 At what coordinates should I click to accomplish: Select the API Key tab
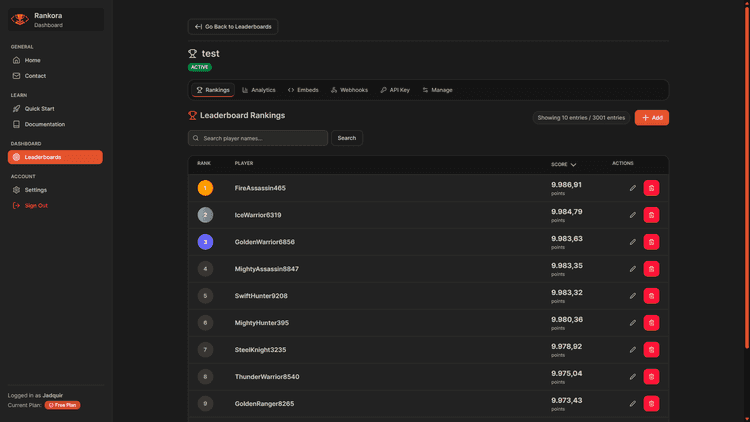coord(395,90)
